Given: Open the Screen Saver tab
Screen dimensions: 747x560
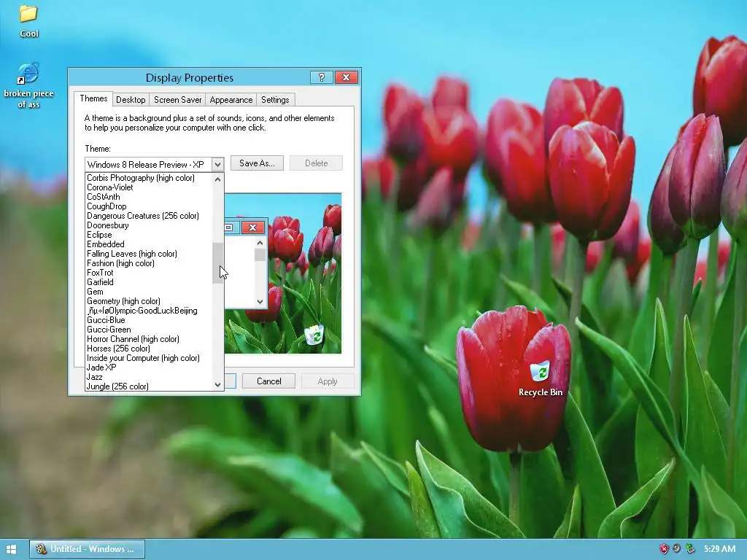Looking at the screenshot, I should (x=178, y=99).
